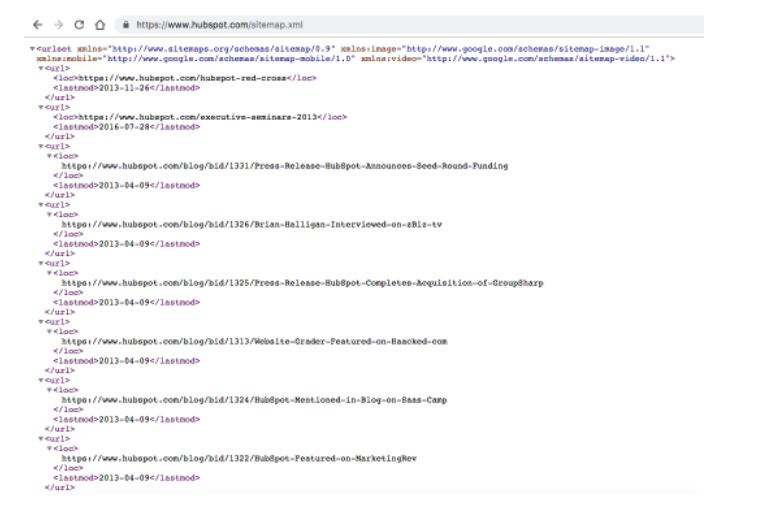Collapse the loc node above Saas-Camp URL

point(49,390)
